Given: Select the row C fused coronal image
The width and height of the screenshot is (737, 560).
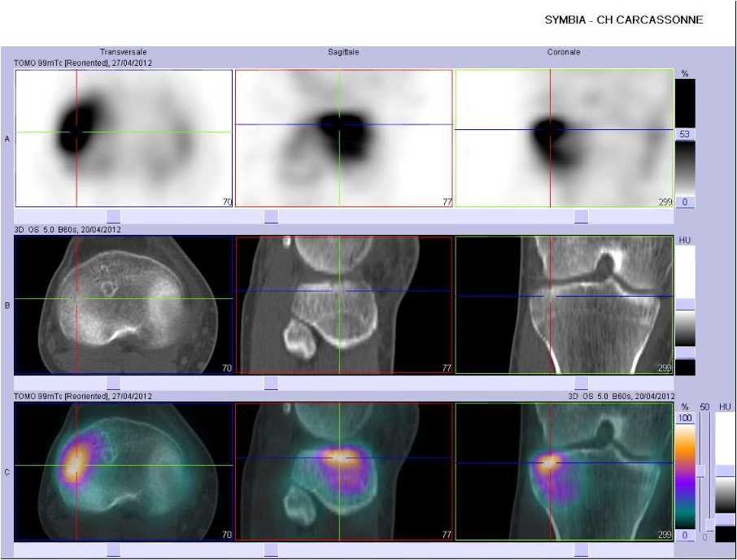Looking at the screenshot, I should click(564, 471).
